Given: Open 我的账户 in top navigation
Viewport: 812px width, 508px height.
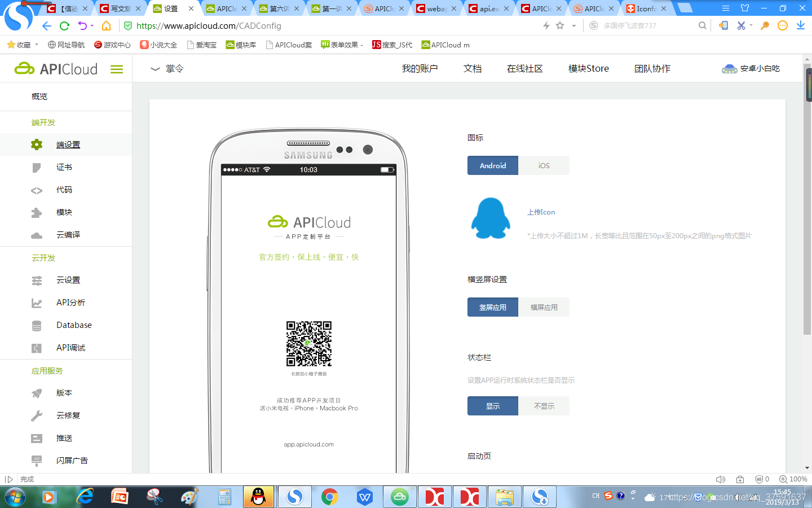Looking at the screenshot, I should 420,69.
